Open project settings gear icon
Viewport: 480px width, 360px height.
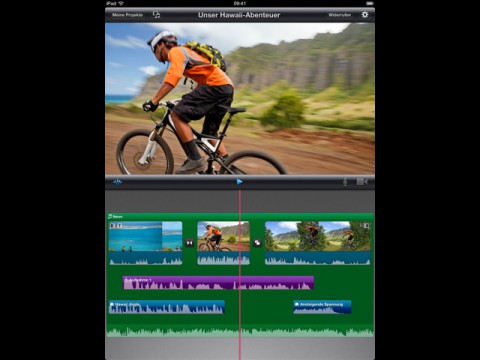point(365,15)
